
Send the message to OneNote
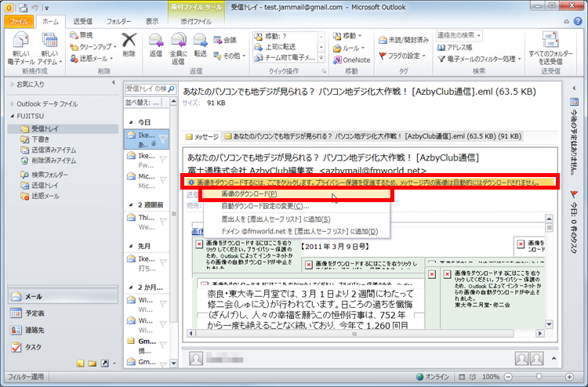[351, 60]
